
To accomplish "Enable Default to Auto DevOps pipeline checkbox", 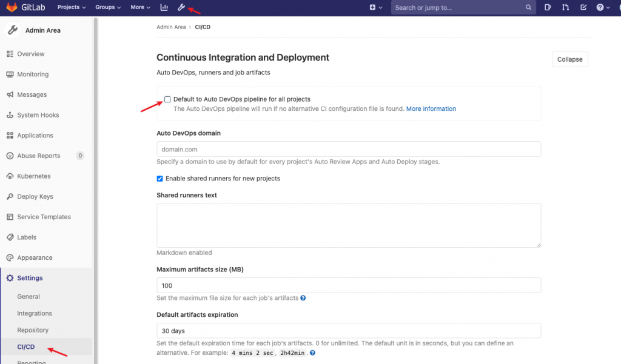I will pyautogui.click(x=167, y=99).
